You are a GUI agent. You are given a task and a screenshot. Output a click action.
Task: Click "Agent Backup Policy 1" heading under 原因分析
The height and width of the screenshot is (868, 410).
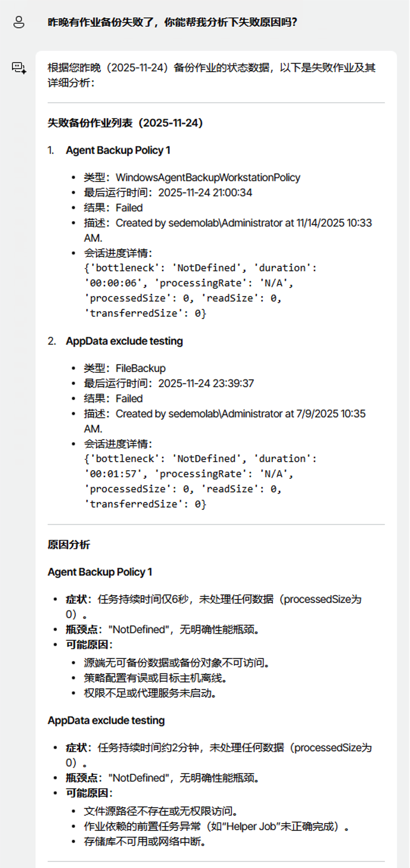pos(100,572)
